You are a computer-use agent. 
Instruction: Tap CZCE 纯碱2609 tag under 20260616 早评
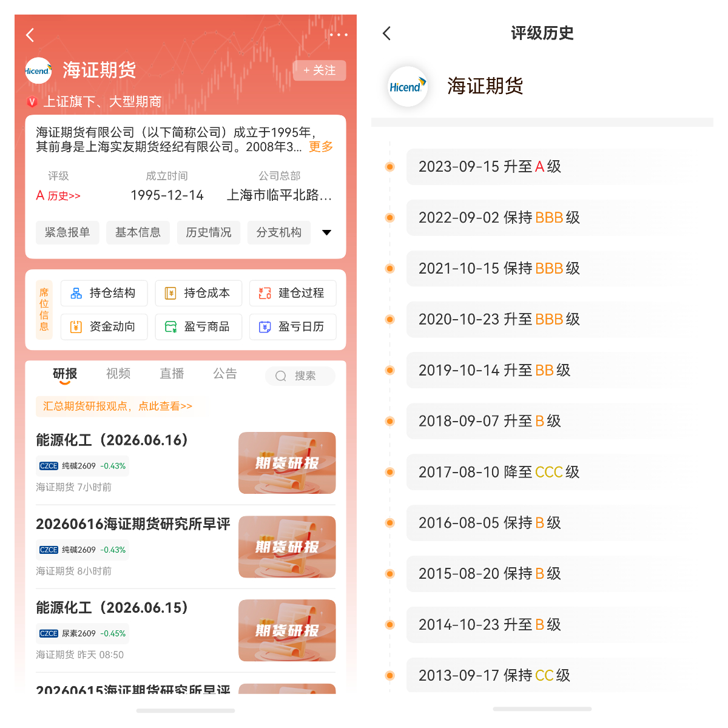click(x=83, y=550)
